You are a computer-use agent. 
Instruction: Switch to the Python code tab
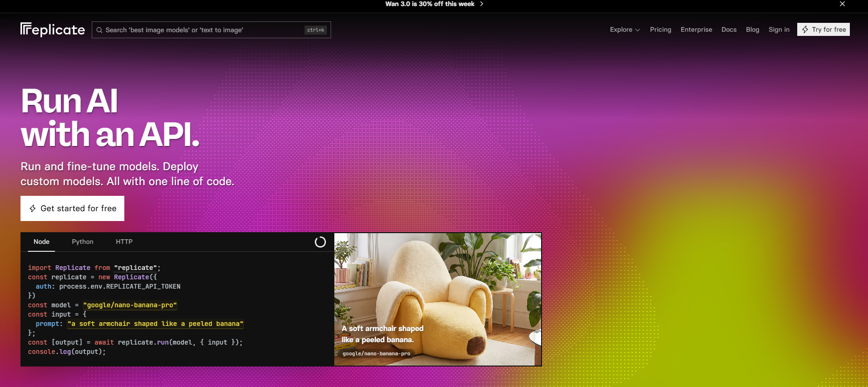[x=82, y=242]
